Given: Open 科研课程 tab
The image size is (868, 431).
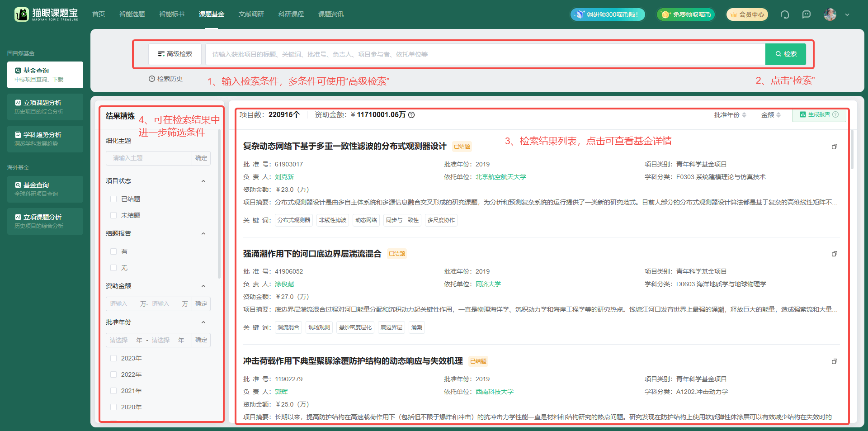Looking at the screenshot, I should (291, 14).
